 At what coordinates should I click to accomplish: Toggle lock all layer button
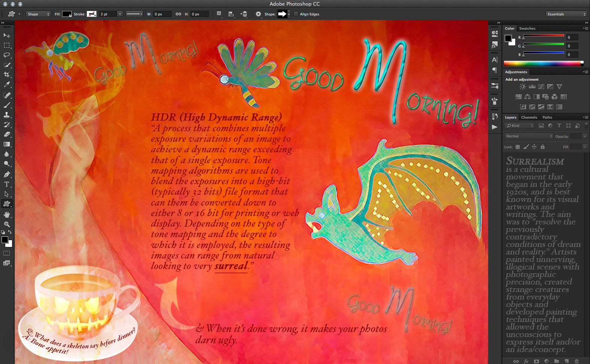pos(543,147)
